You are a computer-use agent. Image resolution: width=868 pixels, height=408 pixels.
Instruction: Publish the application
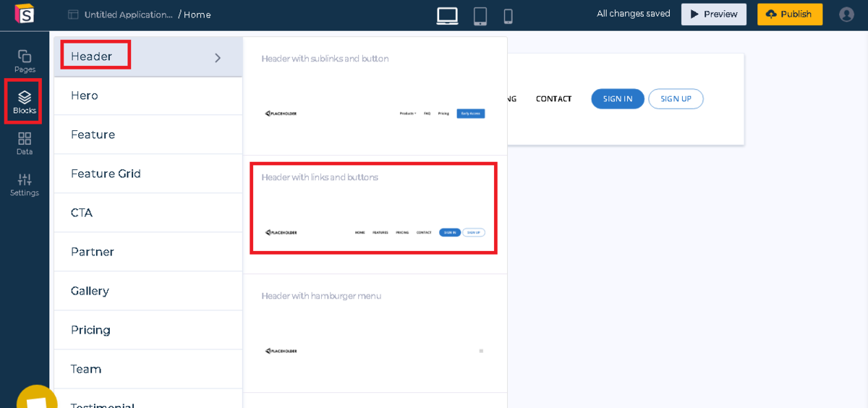point(790,14)
